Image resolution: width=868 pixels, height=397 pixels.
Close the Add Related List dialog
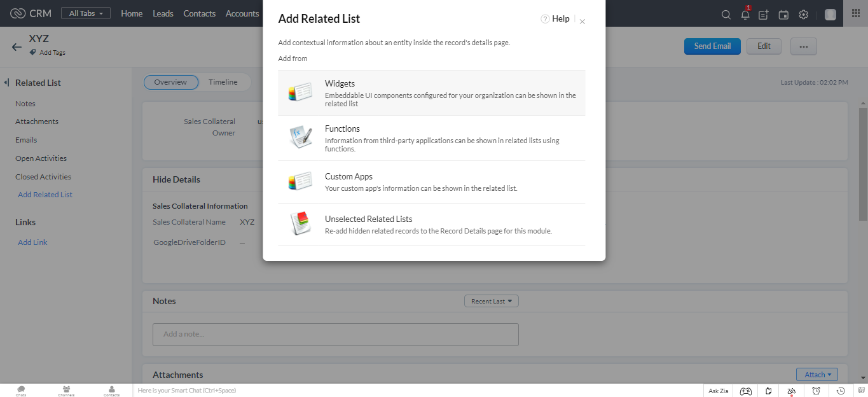[x=582, y=22]
